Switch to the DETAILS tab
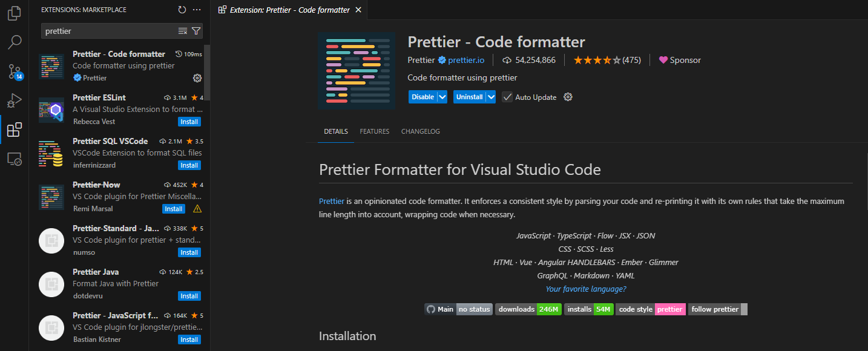 336,131
